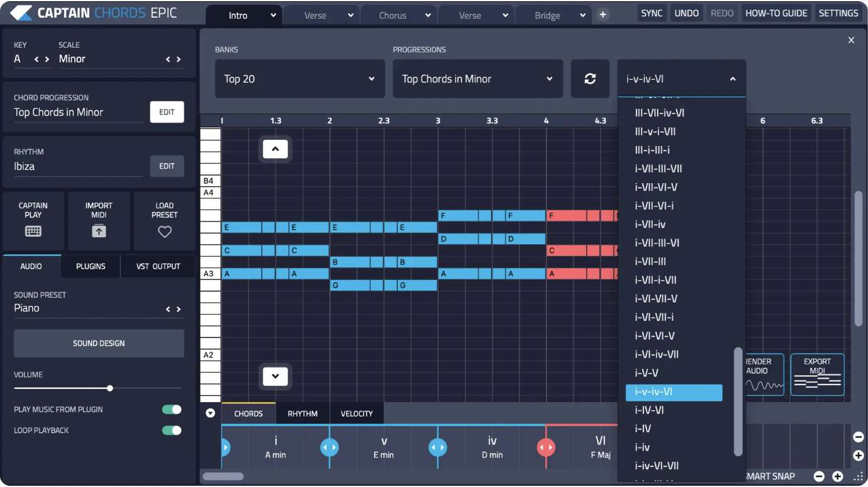Open the Banks Top 20 dropdown
This screenshot has width=868, height=487.
[x=300, y=79]
